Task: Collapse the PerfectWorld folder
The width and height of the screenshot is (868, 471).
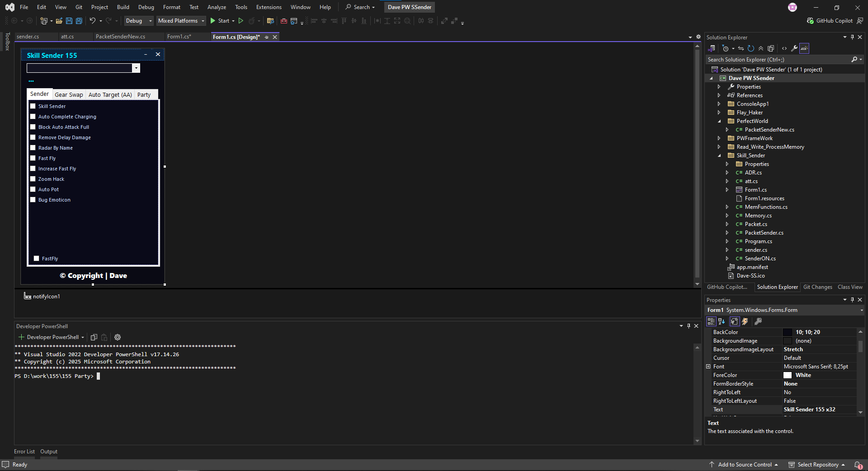Action: pyautogui.click(x=719, y=121)
